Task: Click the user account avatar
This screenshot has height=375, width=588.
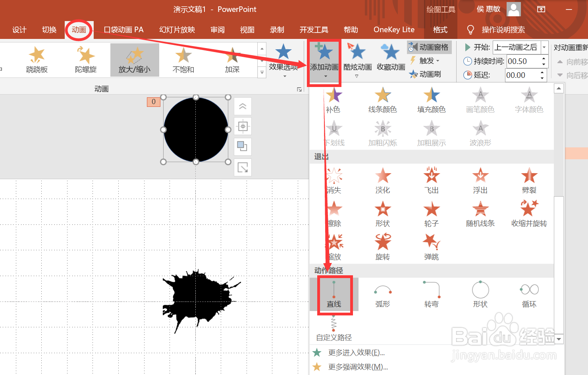Action: point(514,9)
